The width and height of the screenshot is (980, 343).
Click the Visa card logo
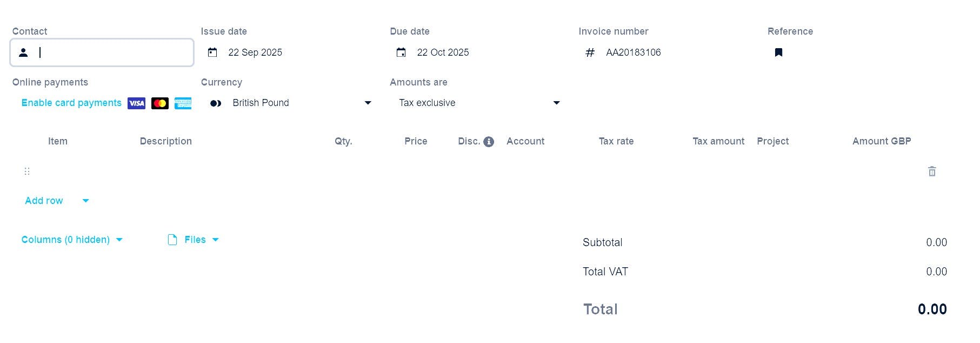[x=136, y=103]
